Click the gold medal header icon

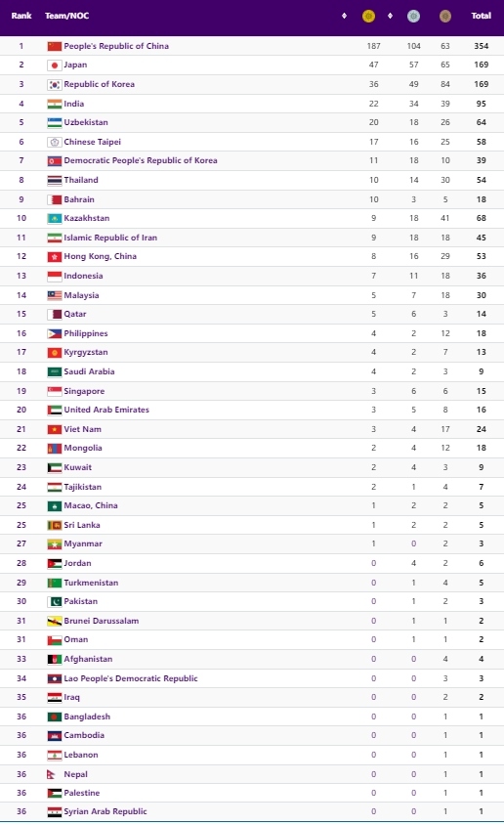368,17
